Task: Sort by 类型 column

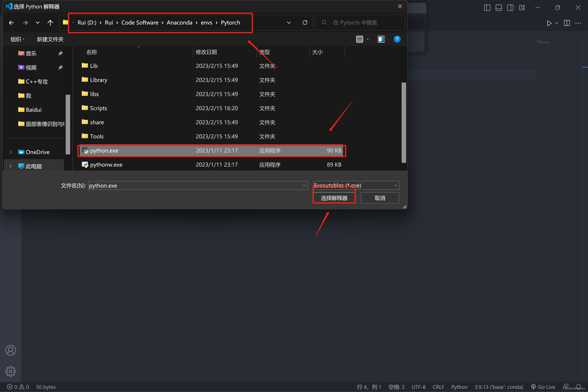Action: pyautogui.click(x=264, y=52)
